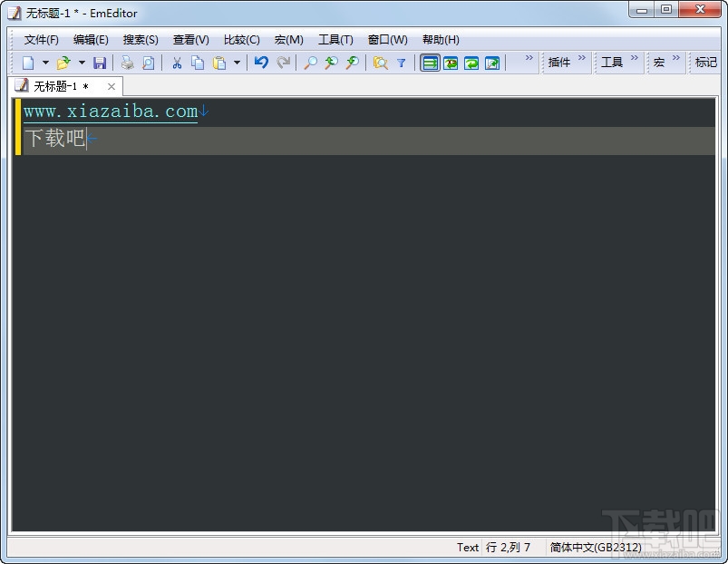Maximize the EmEditor window
728x564 pixels.
(x=666, y=9)
